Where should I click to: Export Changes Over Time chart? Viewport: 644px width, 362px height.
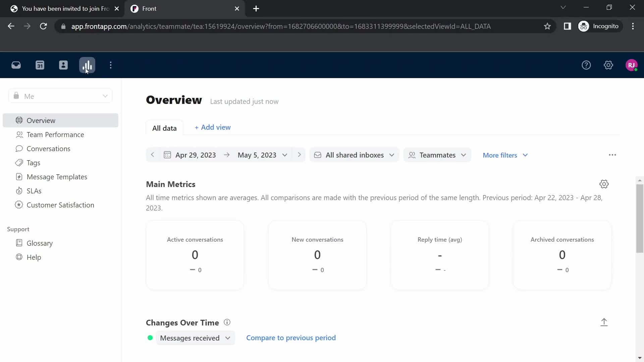[x=604, y=322]
